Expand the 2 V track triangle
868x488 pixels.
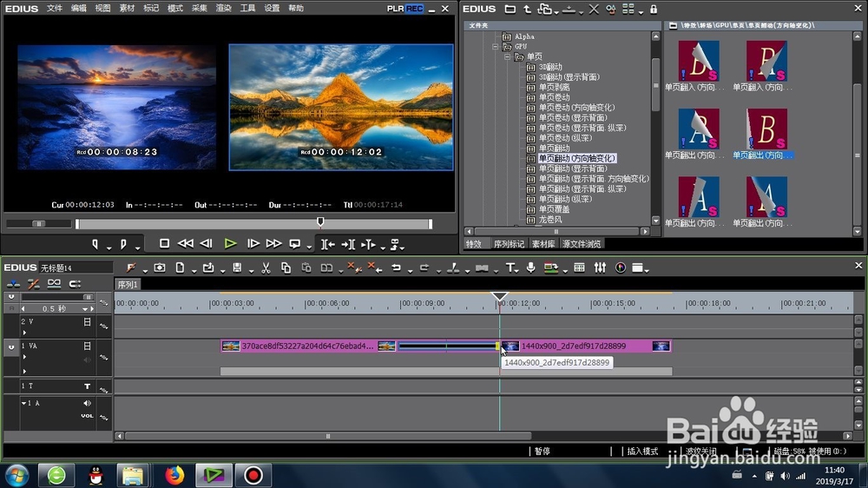(24, 333)
